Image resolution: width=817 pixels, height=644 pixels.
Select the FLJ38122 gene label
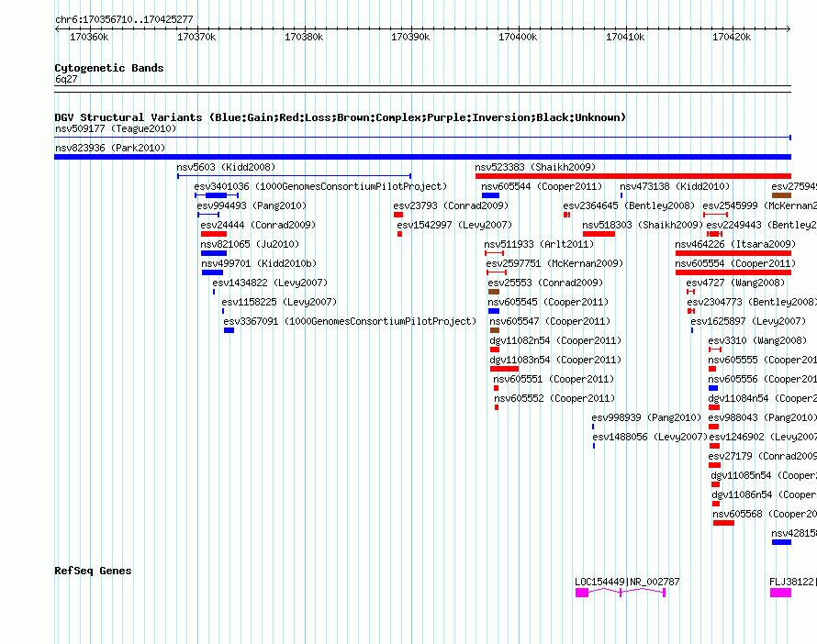point(793,582)
